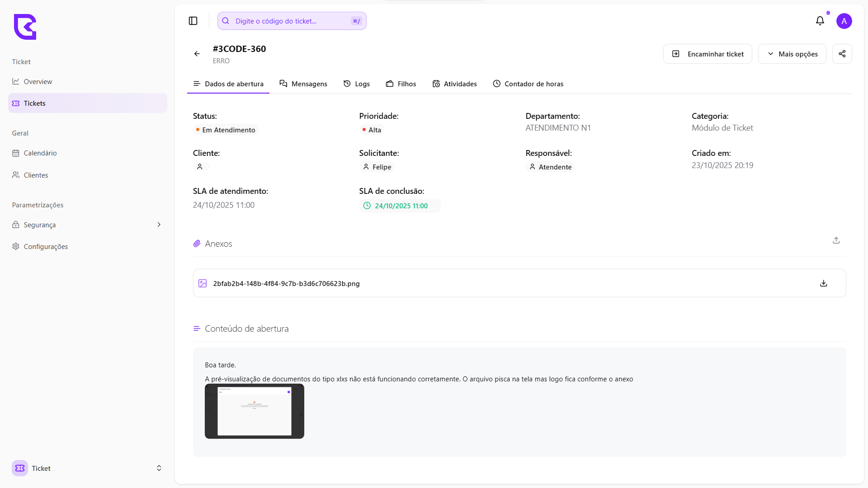Image resolution: width=868 pixels, height=488 pixels.
Task: Toggle the sidebar panel icon
Action: (193, 21)
